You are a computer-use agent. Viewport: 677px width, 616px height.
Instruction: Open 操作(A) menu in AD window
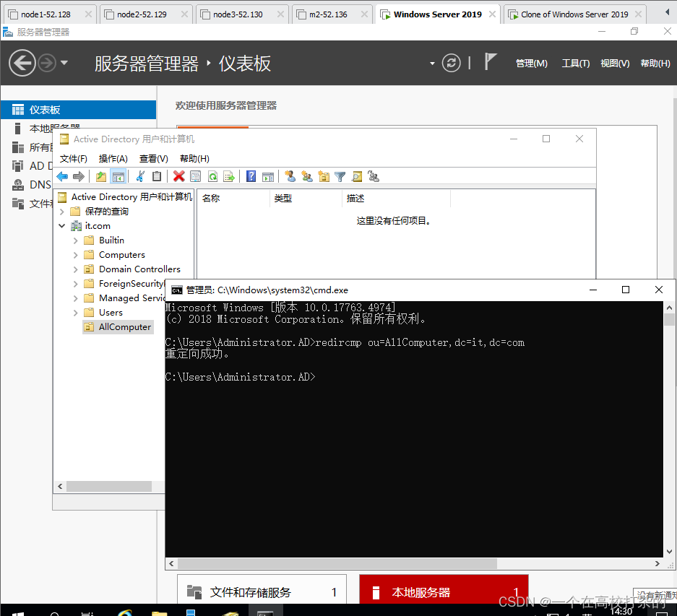(x=113, y=158)
